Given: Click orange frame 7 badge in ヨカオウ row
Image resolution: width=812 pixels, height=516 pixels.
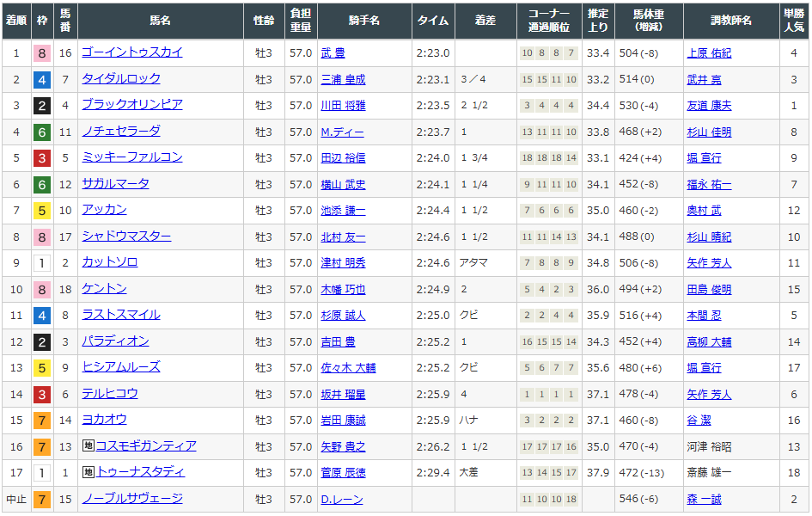Looking at the screenshot, I should pos(41,421).
